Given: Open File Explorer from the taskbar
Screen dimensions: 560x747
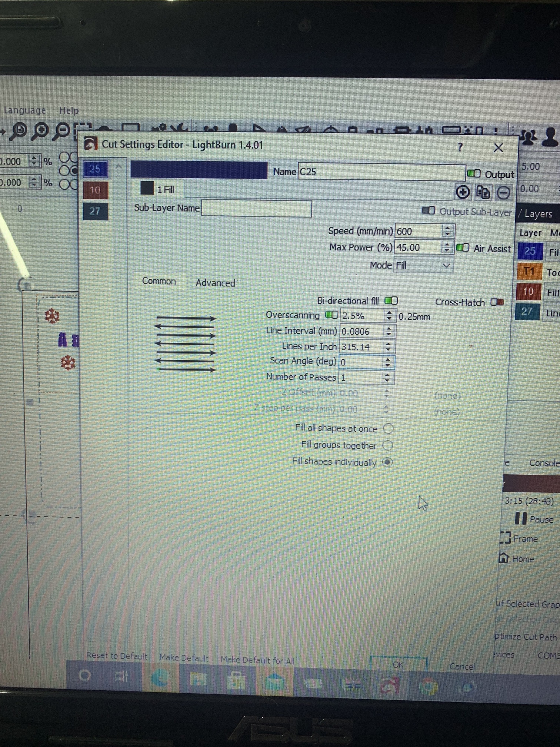Looking at the screenshot, I should pyautogui.click(x=199, y=679).
